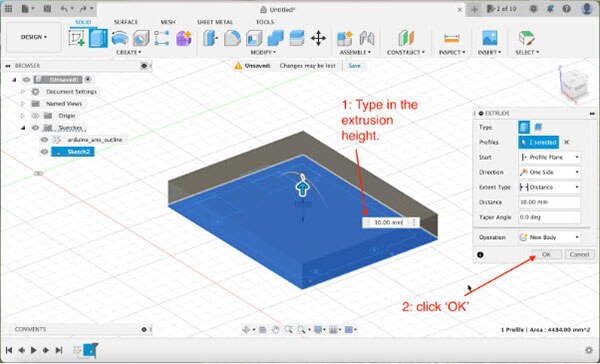Open the CREATE menu dropdown
The width and height of the screenshot is (600, 364).
point(129,52)
